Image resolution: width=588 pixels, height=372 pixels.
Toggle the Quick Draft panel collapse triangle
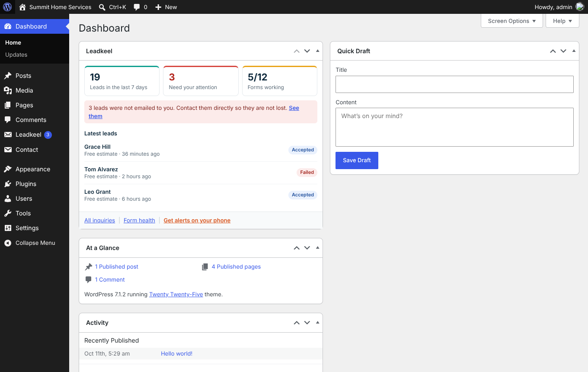coord(574,51)
